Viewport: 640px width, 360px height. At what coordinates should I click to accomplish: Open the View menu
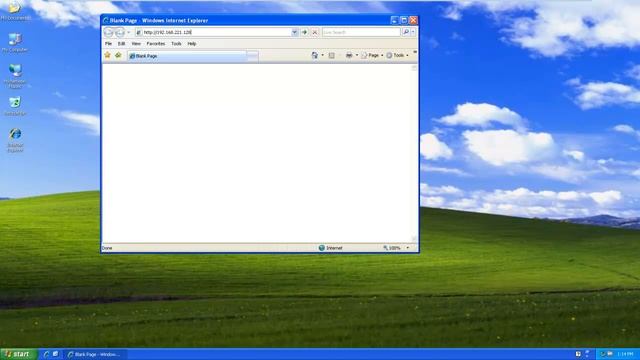(136, 44)
